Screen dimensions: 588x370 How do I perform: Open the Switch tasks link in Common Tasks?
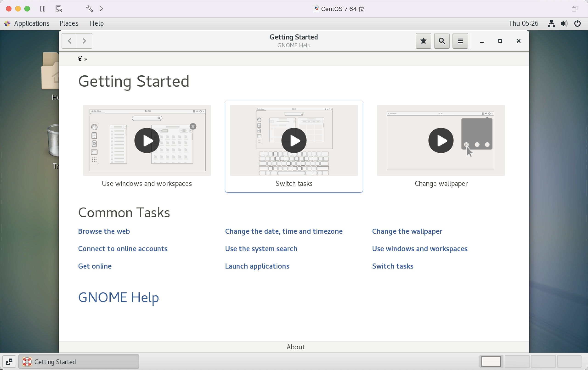tap(392, 266)
